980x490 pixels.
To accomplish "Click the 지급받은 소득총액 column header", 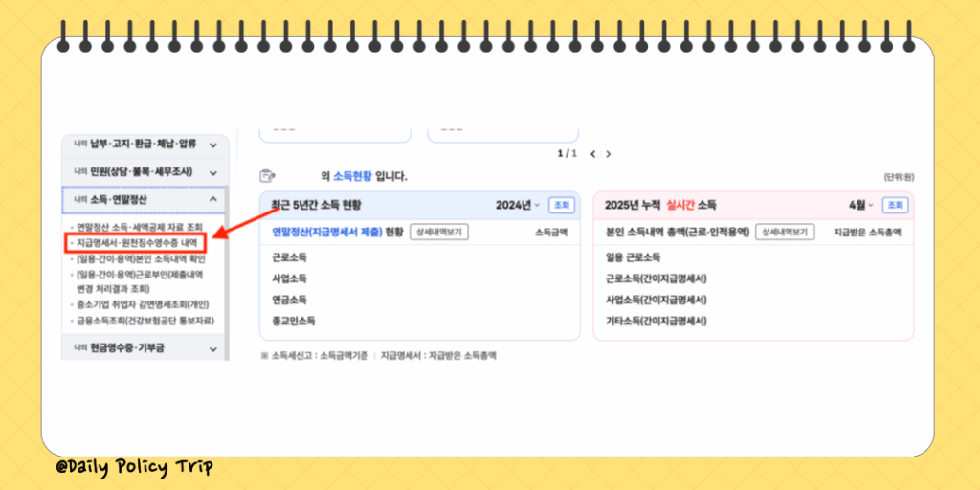I will pyautogui.click(x=867, y=232).
